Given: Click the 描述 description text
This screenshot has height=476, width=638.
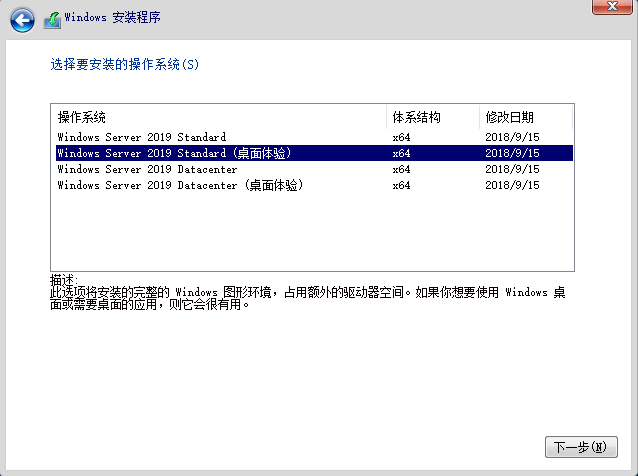Looking at the screenshot, I should point(307,292).
